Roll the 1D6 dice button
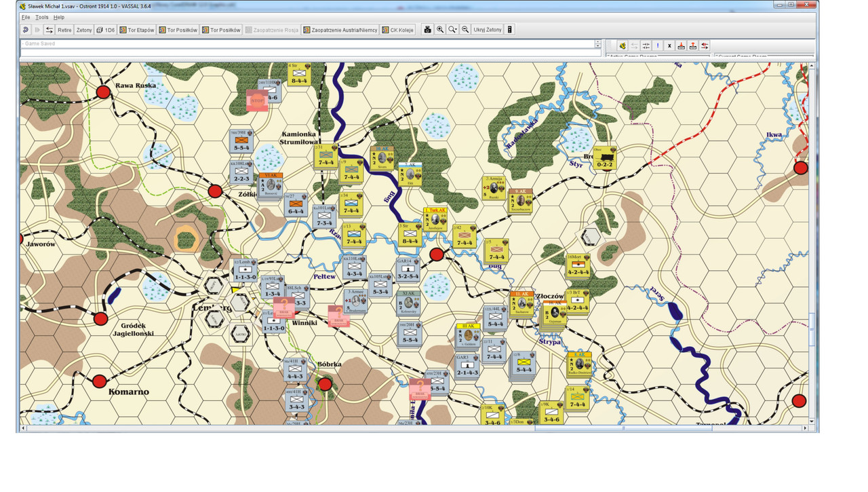This screenshot has width=868, height=492. pos(105,30)
